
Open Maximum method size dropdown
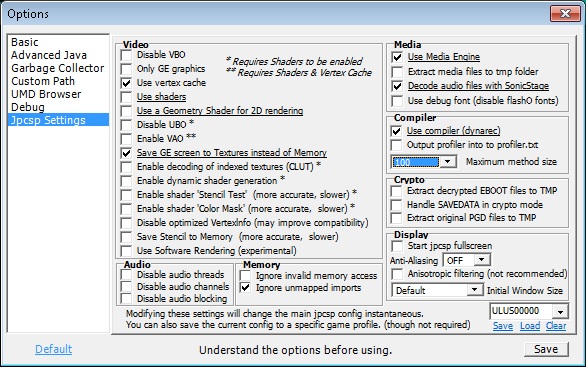448,162
